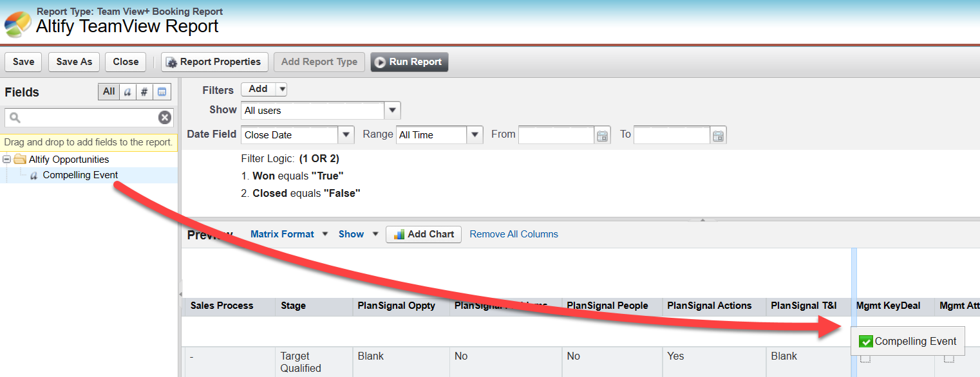Screen dimensions: 980x377
Task: Select filter 'Closed equals False'
Action: coord(301,193)
